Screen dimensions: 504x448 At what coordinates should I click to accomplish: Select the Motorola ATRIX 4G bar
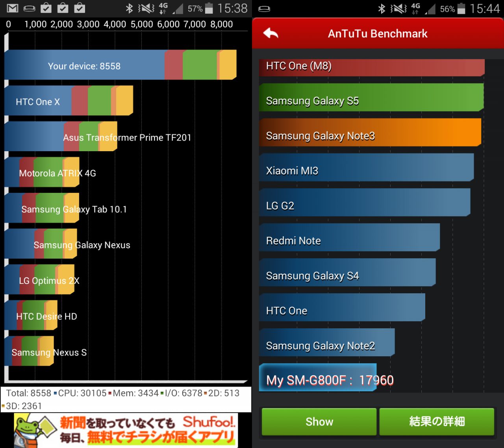[x=42, y=172]
